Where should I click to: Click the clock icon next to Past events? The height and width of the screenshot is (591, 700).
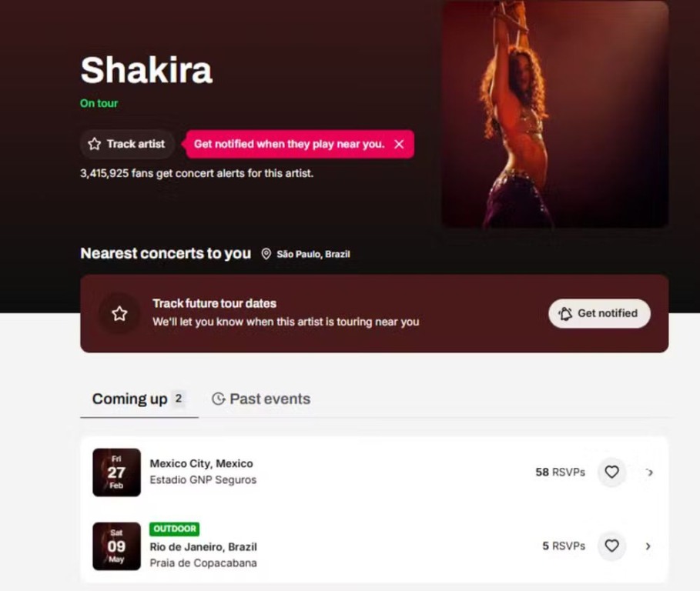[219, 399]
